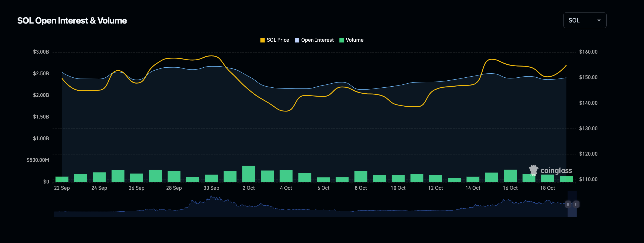Click the tallest volume bar at 2 Oct
Image resolution: width=644 pixels, height=243 pixels.
tap(249, 174)
